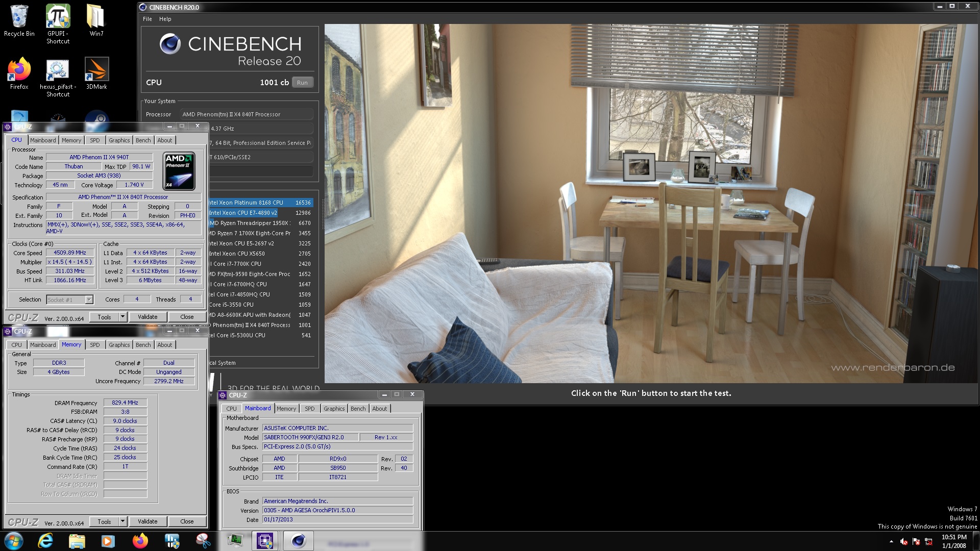The width and height of the screenshot is (980, 551).
Task: Switch to Bench tab in top CPU-Z window
Action: pos(143,140)
